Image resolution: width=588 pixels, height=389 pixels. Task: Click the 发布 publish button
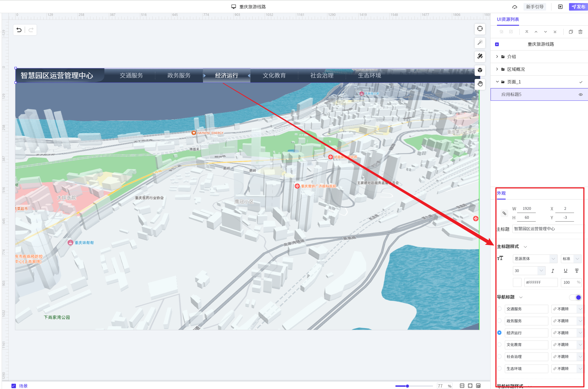pyautogui.click(x=579, y=7)
